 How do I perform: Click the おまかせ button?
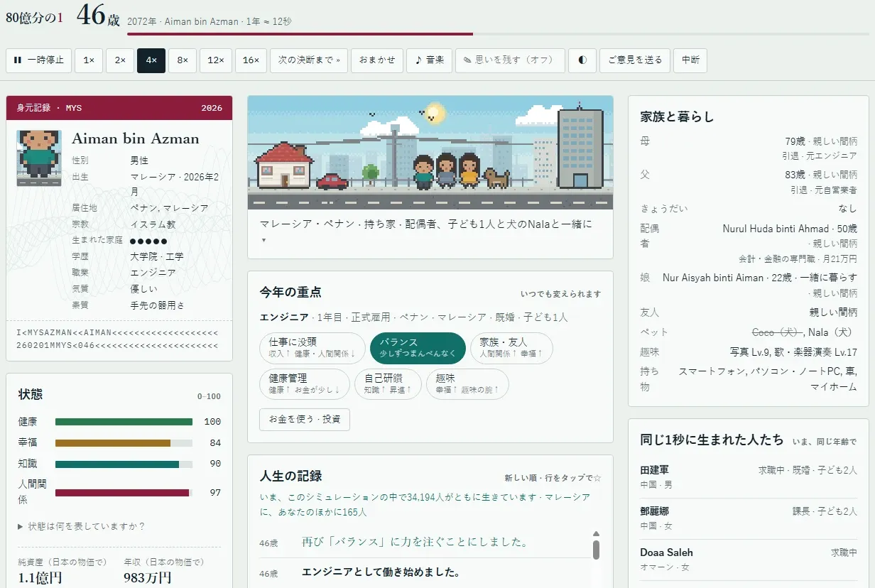point(377,60)
